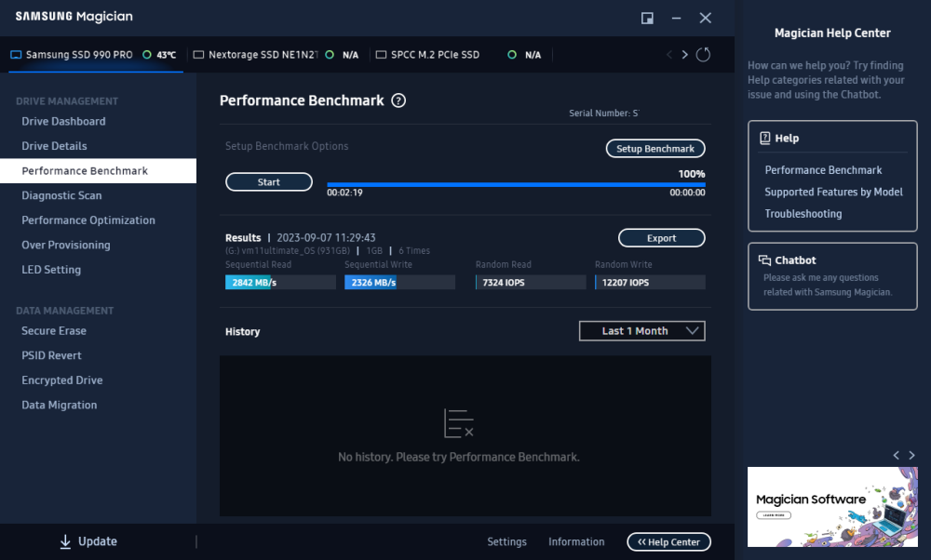Open Diagnostic Scan in sidebar

pyautogui.click(x=61, y=195)
